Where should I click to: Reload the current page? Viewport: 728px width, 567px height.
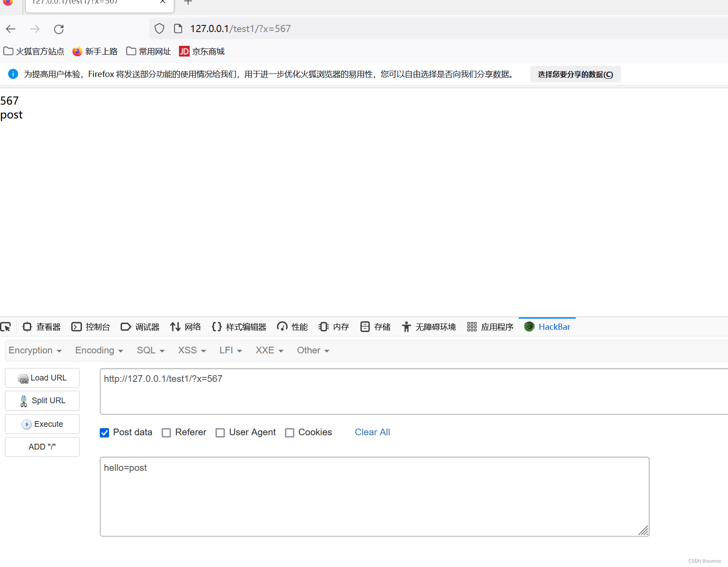pos(59,28)
